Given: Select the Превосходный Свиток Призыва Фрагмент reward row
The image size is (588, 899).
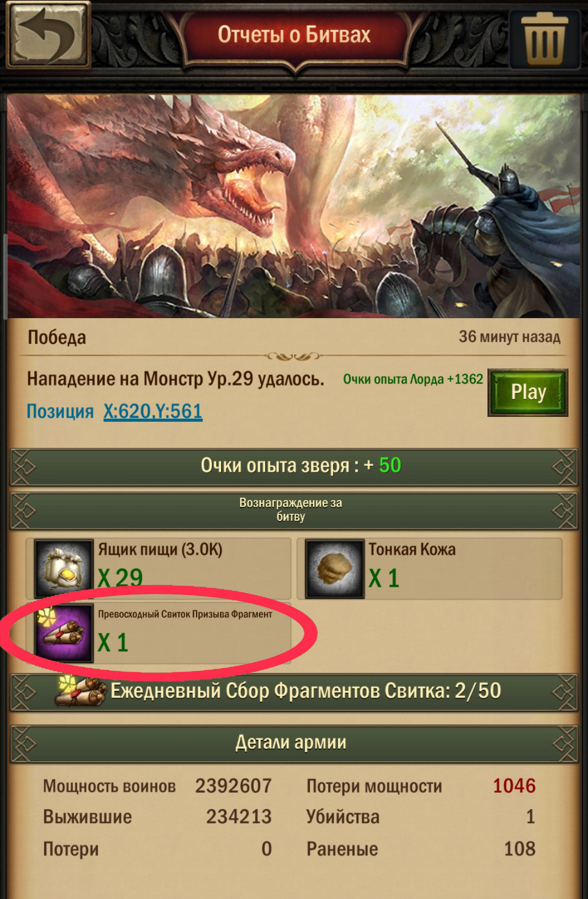Looking at the screenshot, I should 159,633.
